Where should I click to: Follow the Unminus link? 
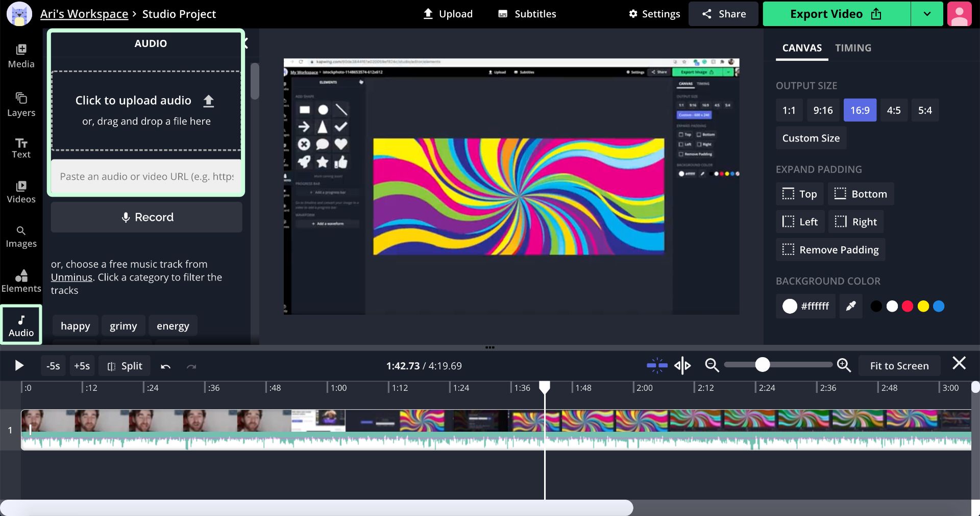[71, 277]
